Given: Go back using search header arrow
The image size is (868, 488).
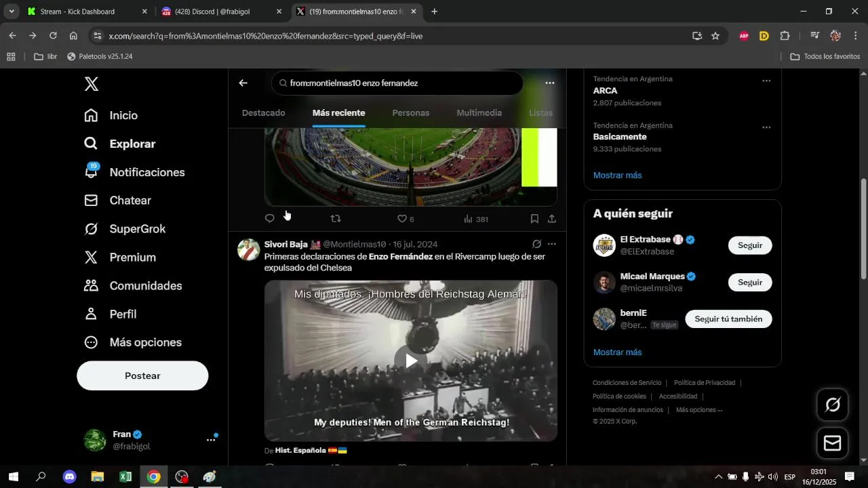Looking at the screenshot, I should click(x=243, y=83).
